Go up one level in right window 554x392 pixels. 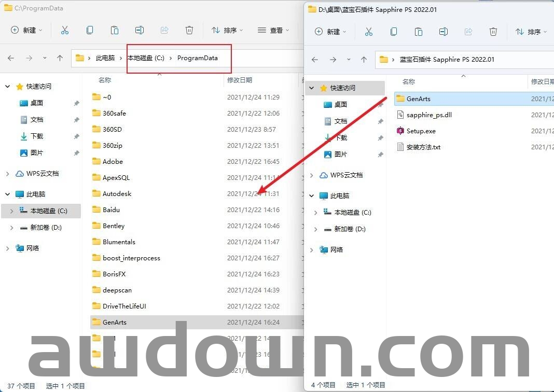click(x=364, y=60)
